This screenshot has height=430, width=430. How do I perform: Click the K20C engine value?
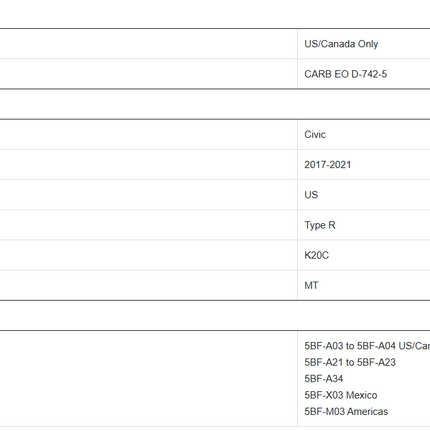point(316,255)
